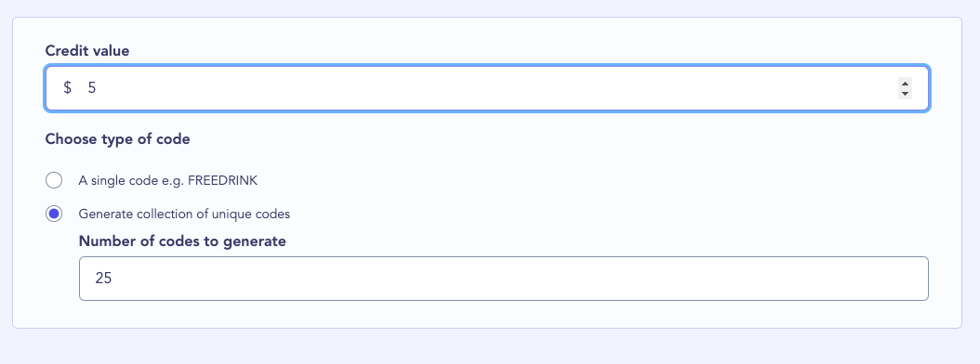Place cursor on the value 25
Screen dimensions: 980x364
pyautogui.click(x=104, y=279)
